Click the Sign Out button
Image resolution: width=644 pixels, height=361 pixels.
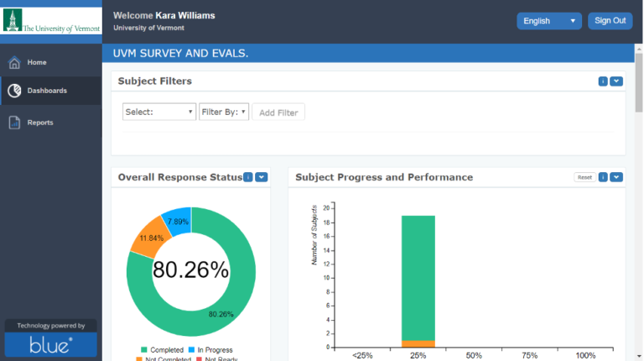(x=610, y=21)
